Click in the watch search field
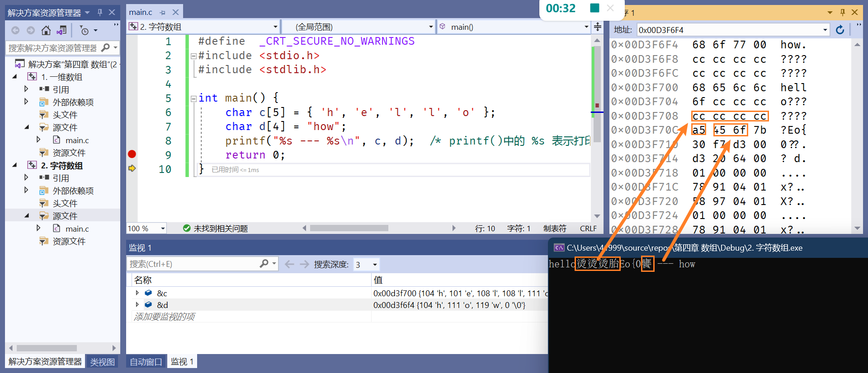This screenshot has height=373, width=868. (193, 264)
